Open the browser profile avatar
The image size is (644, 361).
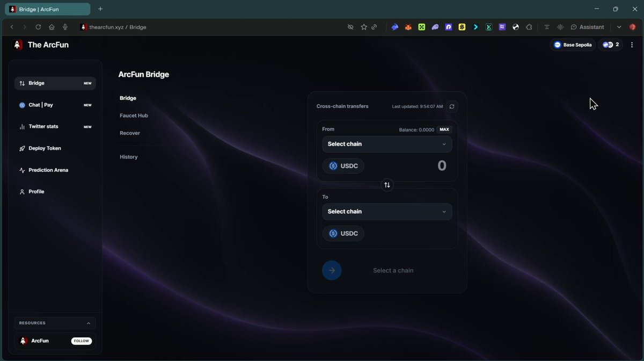633,27
